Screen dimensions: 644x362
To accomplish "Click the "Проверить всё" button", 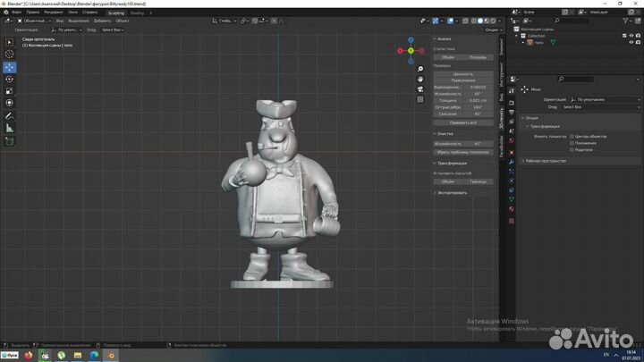I will point(463,122).
